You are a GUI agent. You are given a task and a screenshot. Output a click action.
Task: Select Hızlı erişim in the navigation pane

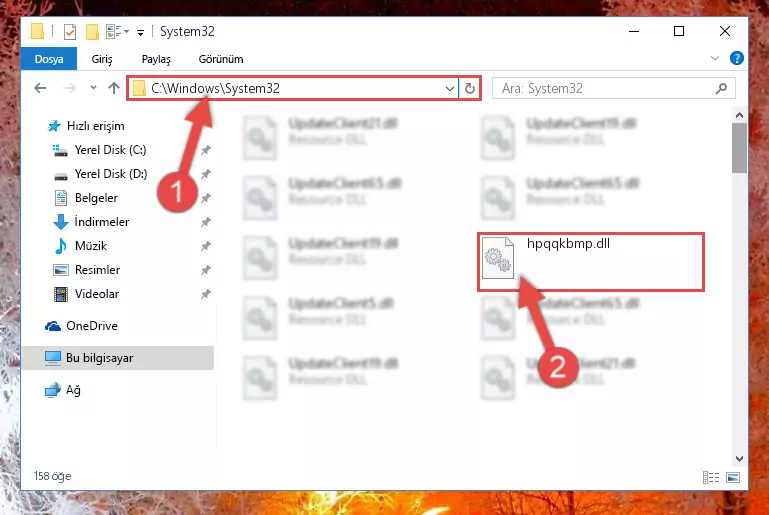click(x=95, y=126)
